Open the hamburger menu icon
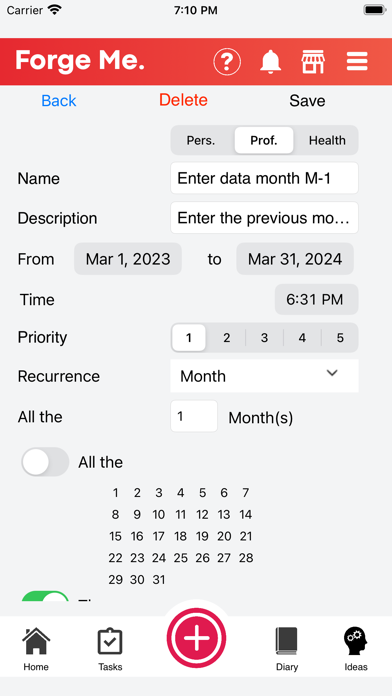The image size is (392, 696). click(357, 62)
